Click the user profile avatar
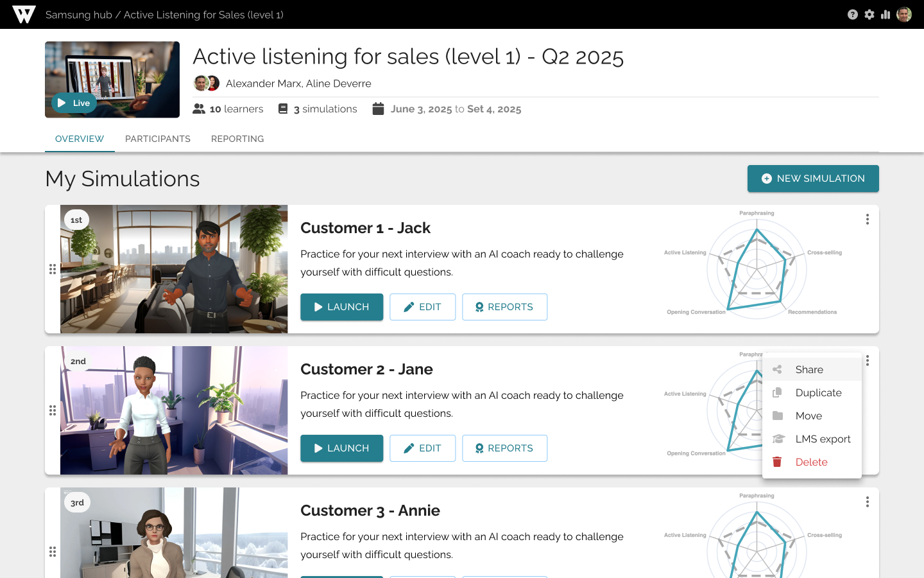The width and height of the screenshot is (924, 578). coord(904,14)
